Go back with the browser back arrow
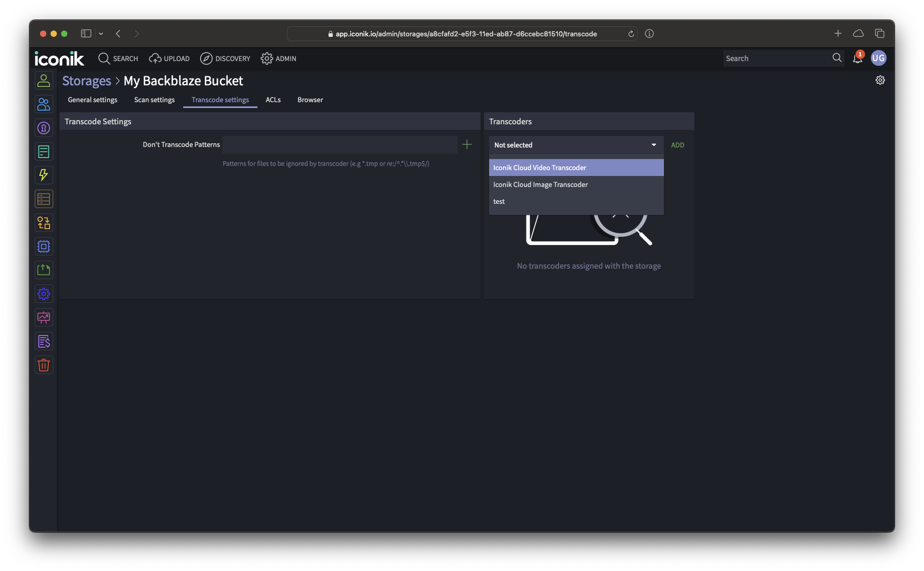924x571 pixels. click(118, 34)
